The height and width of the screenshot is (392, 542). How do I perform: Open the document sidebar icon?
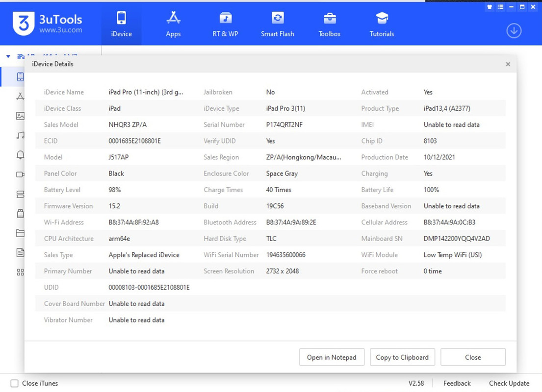[21, 253]
